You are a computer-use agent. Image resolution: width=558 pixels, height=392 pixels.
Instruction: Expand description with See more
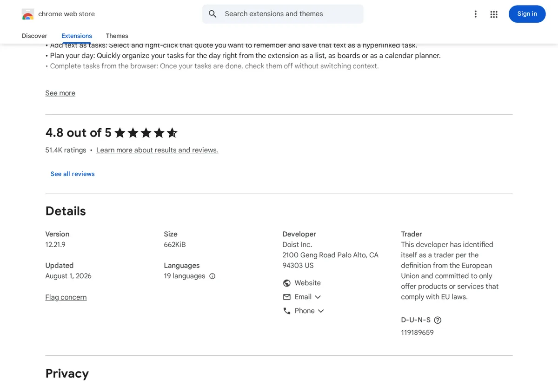click(60, 93)
